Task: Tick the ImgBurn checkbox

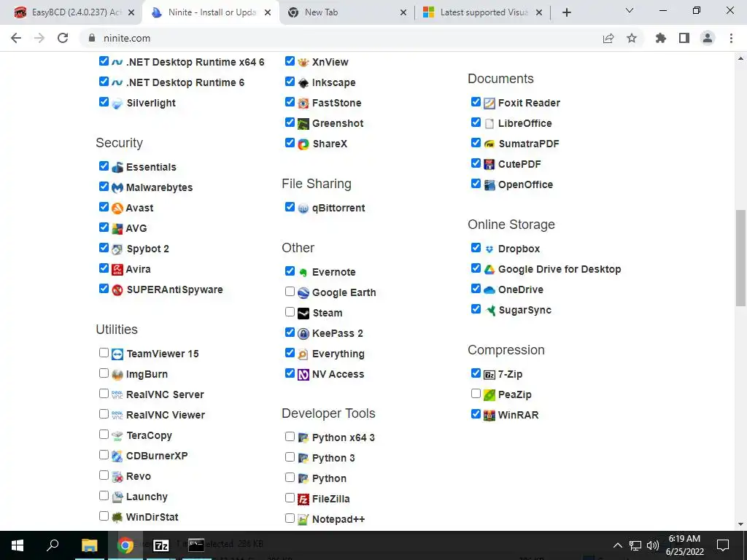Action: pyautogui.click(x=104, y=373)
